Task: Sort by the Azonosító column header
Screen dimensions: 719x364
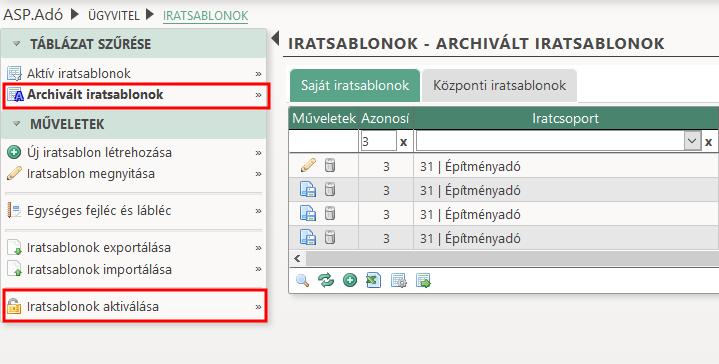Action: pyautogui.click(x=385, y=118)
